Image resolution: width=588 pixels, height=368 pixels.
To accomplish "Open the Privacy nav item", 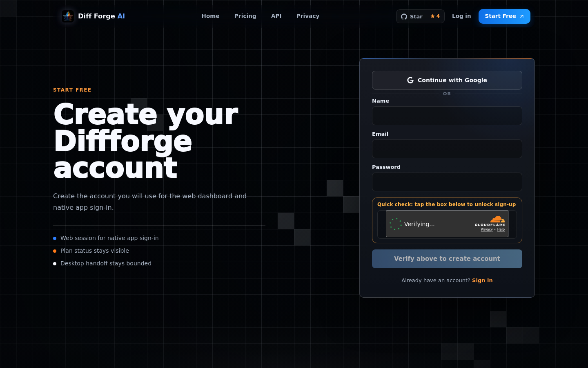I will (x=307, y=16).
